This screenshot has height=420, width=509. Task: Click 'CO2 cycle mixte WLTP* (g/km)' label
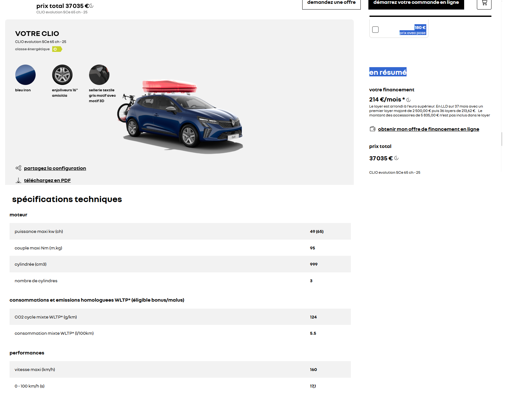tap(46, 317)
